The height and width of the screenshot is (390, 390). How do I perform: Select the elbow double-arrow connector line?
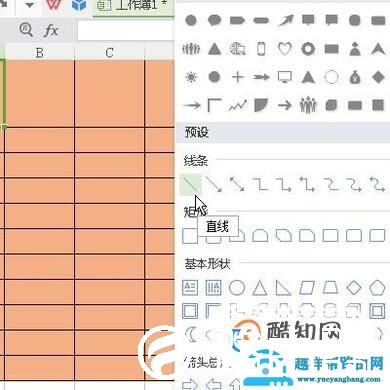point(307,184)
